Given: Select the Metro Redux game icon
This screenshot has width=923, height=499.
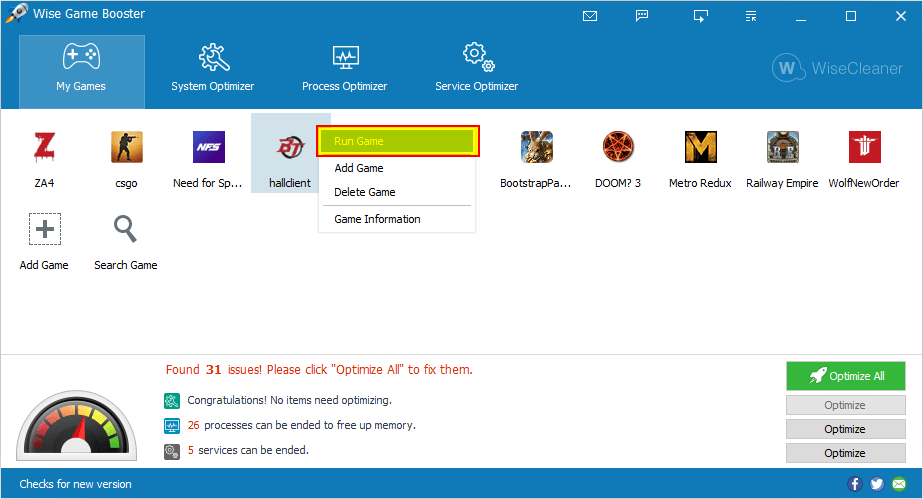Looking at the screenshot, I should tap(700, 147).
